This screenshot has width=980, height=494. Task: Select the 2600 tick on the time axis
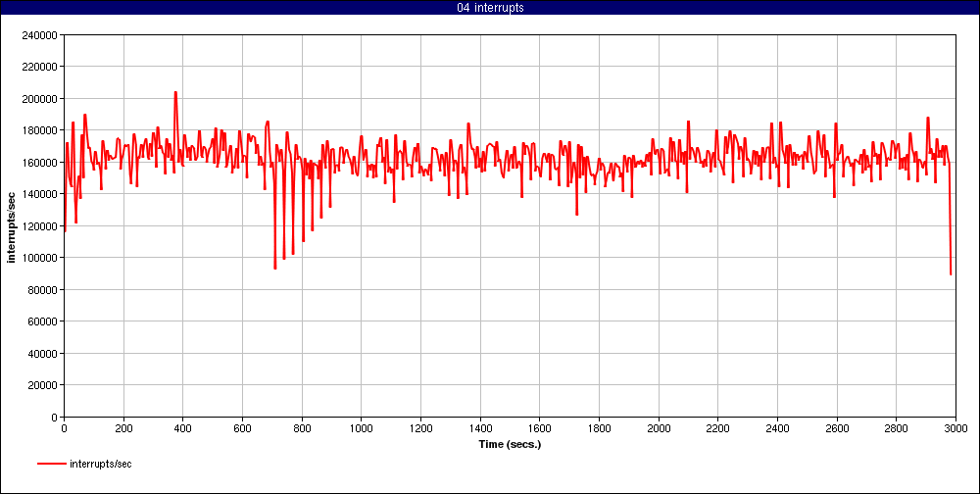click(837, 428)
